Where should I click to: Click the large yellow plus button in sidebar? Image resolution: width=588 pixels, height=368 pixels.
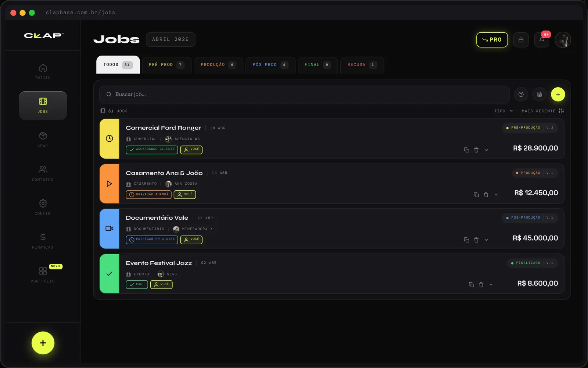(x=43, y=343)
